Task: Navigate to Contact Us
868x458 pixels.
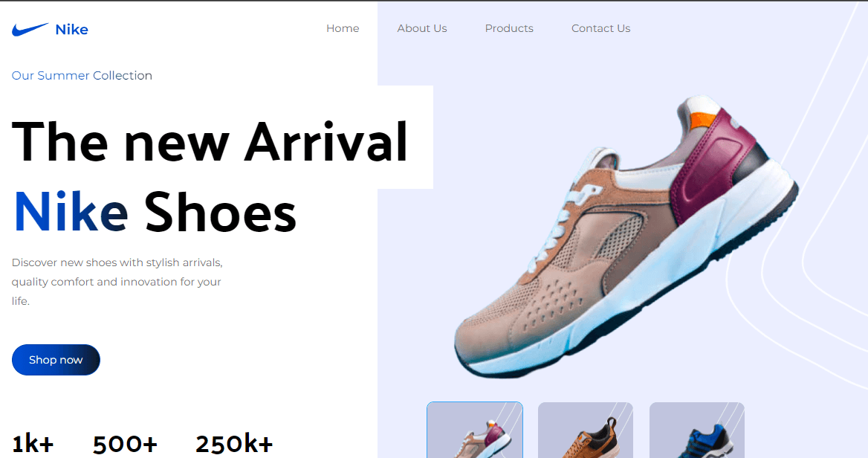Action: [x=600, y=28]
